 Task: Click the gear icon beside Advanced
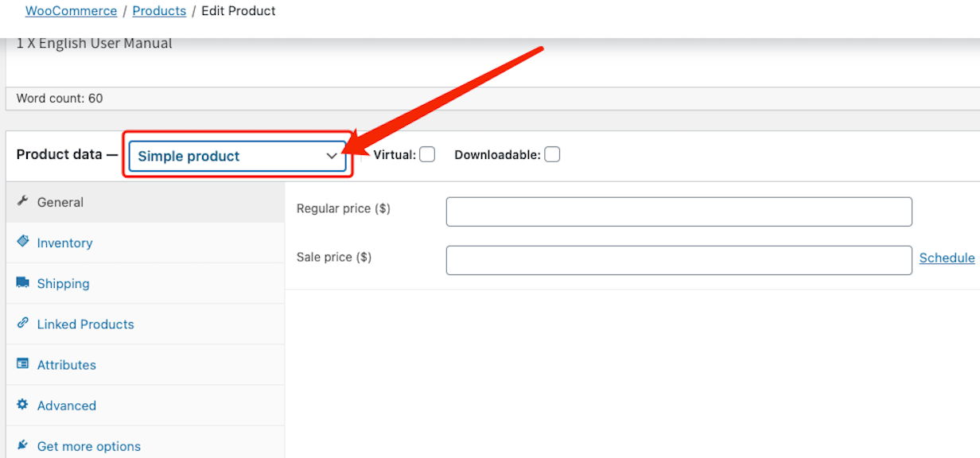point(22,404)
